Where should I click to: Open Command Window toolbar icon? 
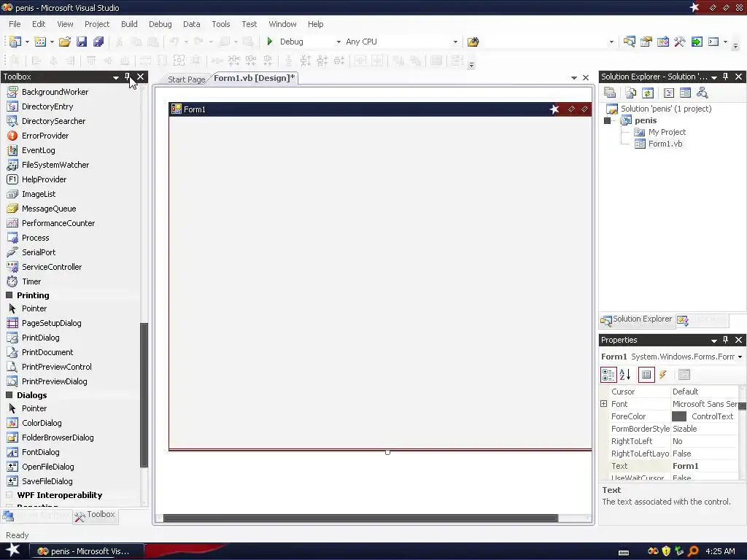click(713, 42)
